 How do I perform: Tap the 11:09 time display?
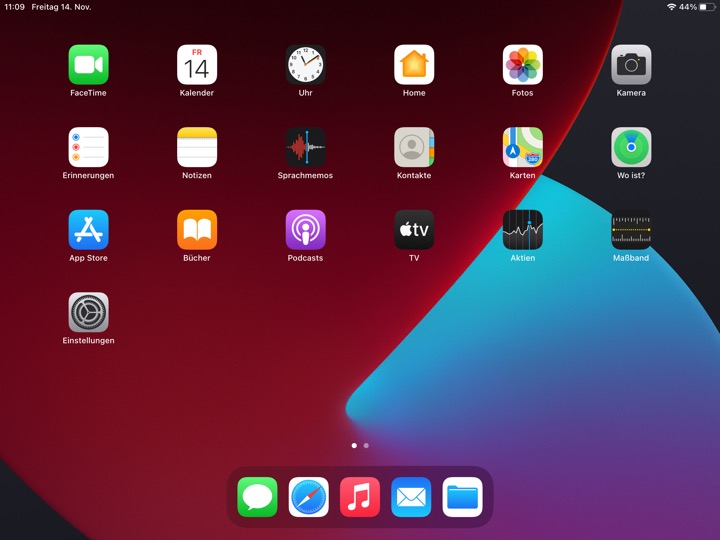pyautogui.click(x=14, y=7)
